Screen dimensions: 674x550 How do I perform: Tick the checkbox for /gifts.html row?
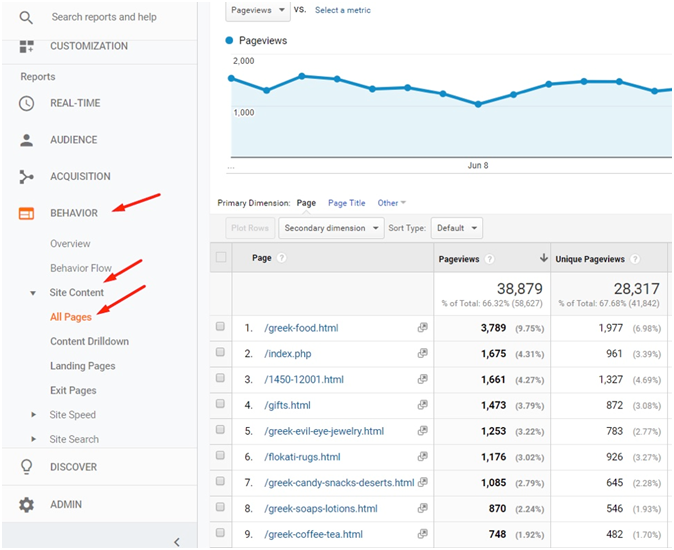(220, 405)
